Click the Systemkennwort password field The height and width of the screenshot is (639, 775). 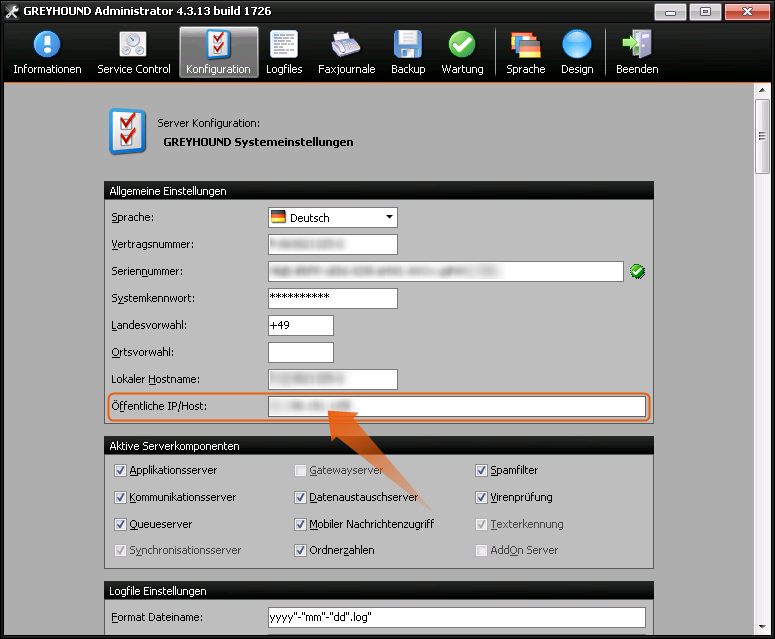[333, 298]
